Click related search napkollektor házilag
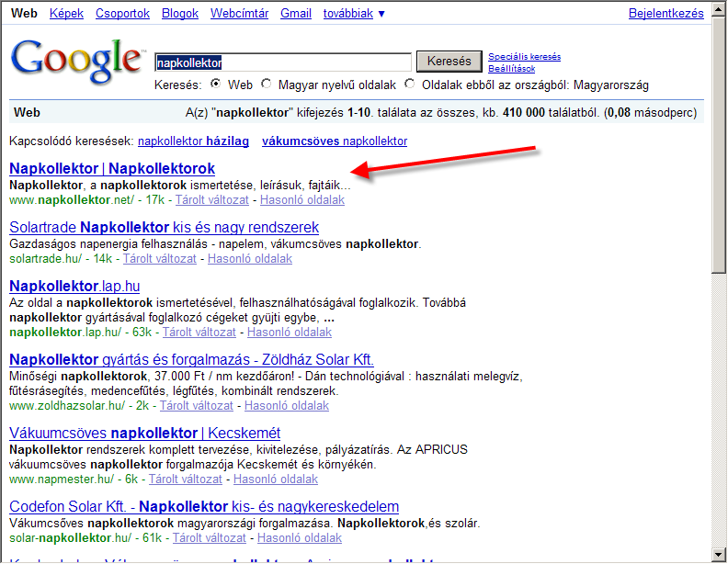728x564 pixels. tap(193, 141)
